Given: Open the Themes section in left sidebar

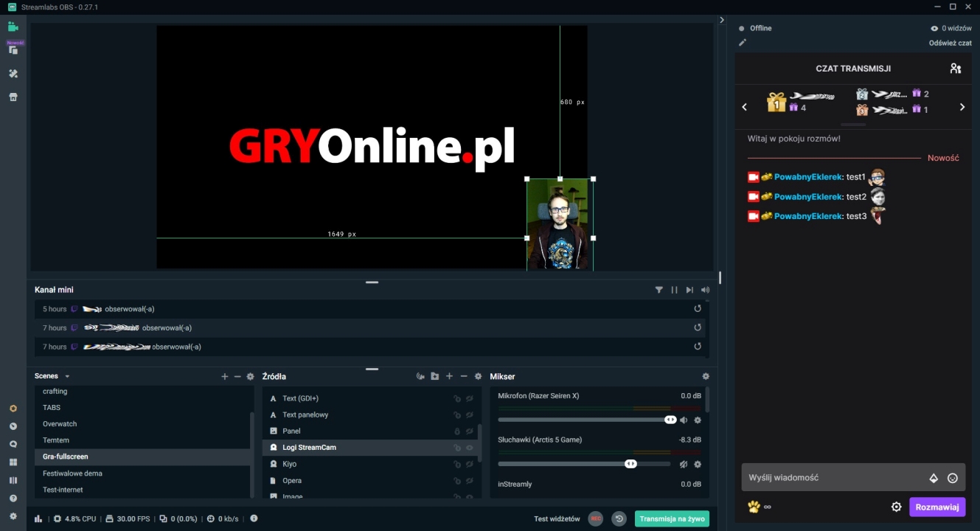Looking at the screenshot, I should 13,73.
